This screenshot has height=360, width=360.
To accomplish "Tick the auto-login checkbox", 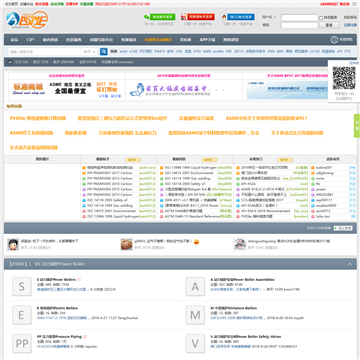I will click(321, 18).
